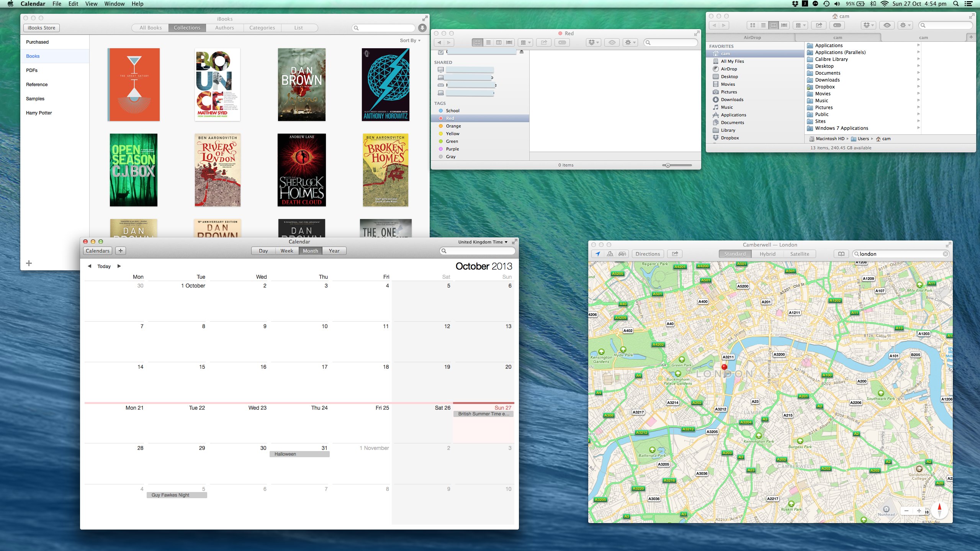This screenshot has height=551, width=980.
Task: Click the Calendar search field
Action: coord(477,251)
